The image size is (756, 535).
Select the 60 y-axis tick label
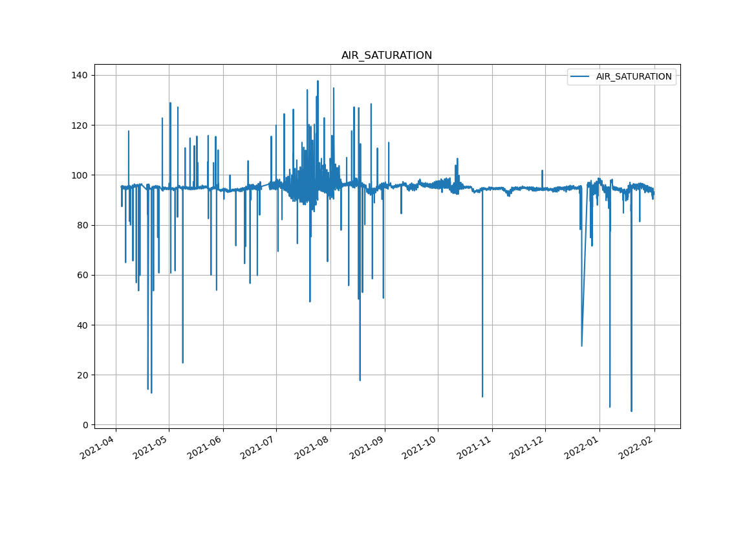(x=82, y=275)
